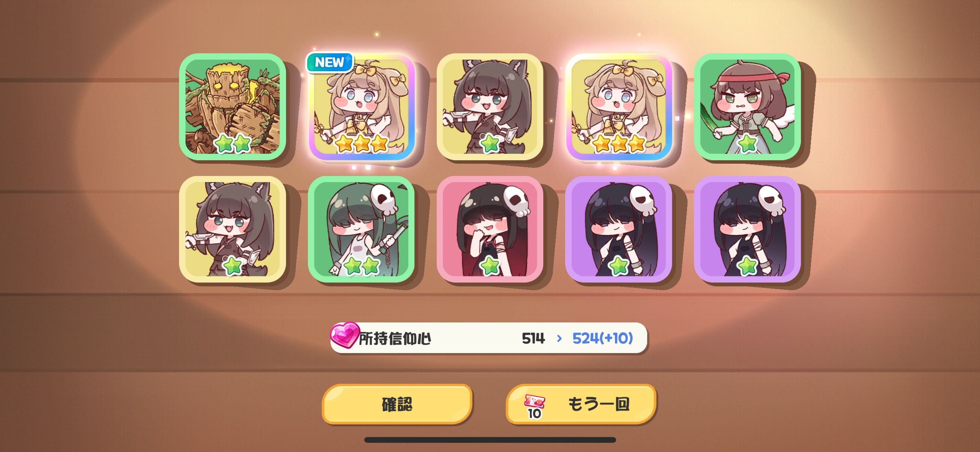This screenshot has height=452, width=980.
Task: Tap the 524(+10) faith total
Action: pos(602,338)
